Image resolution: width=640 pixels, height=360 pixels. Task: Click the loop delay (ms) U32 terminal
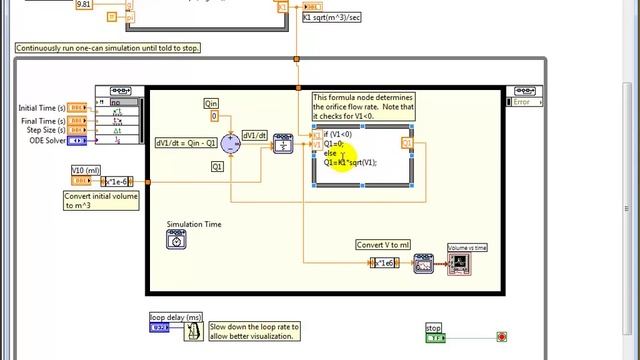[x=159, y=327]
